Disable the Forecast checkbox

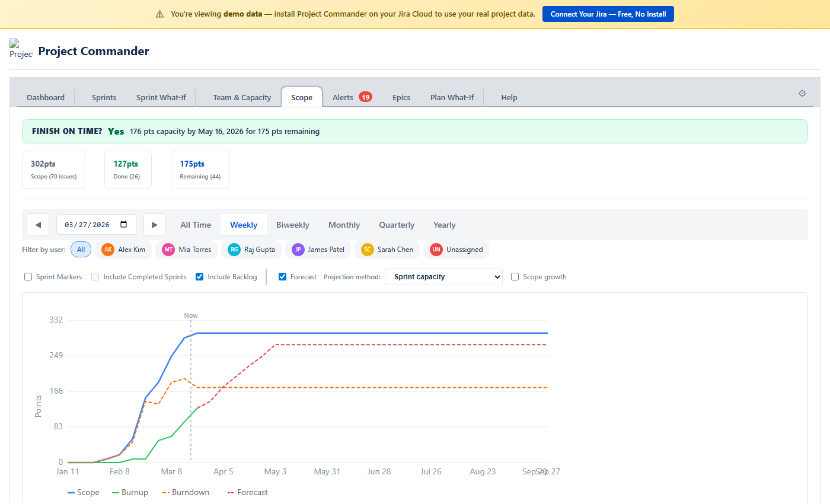pyautogui.click(x=283, y=277)
